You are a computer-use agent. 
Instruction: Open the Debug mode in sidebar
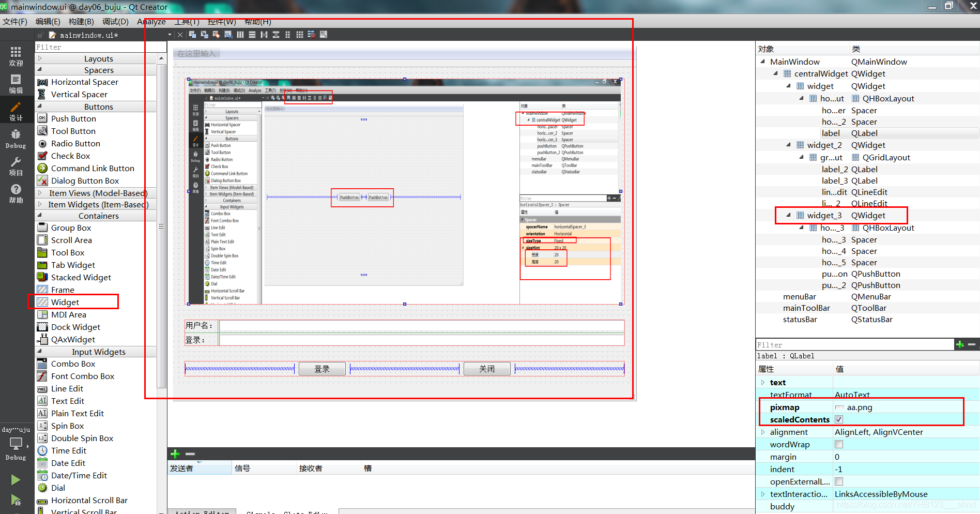tap(16, 139)
